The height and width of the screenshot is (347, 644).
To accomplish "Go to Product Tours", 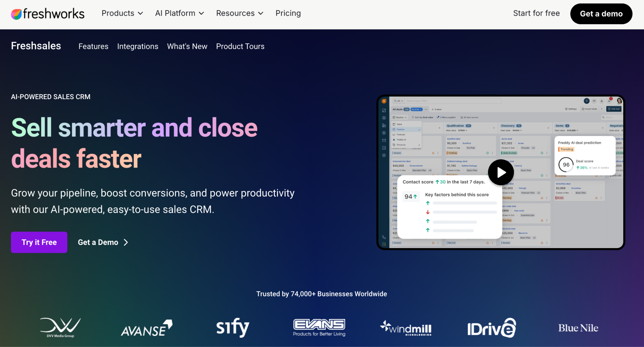I will click(240, 46).
